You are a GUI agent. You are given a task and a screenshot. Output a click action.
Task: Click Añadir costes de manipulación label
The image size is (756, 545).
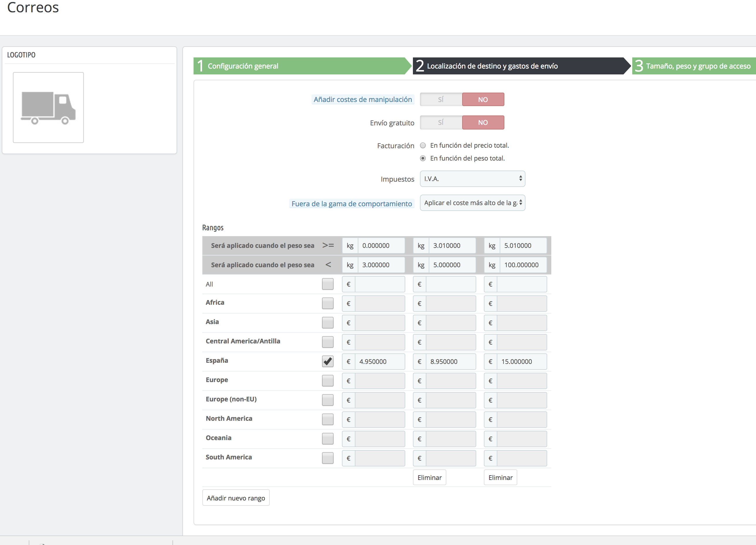click(x=362, y=99)
